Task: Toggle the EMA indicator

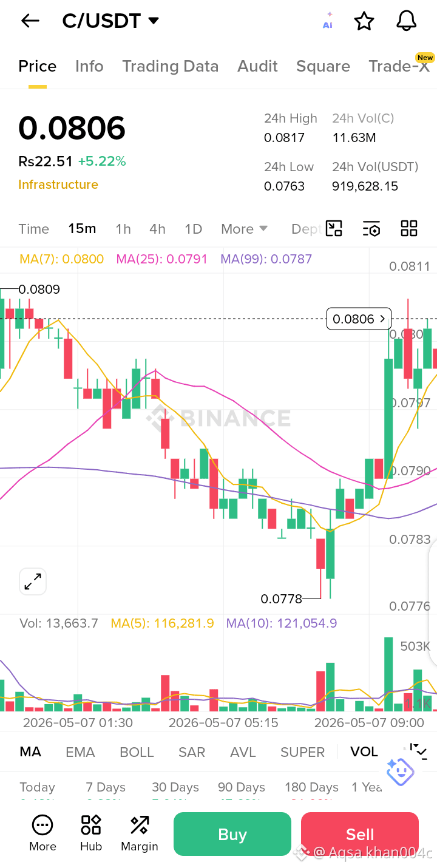Action: pos(80,752)
